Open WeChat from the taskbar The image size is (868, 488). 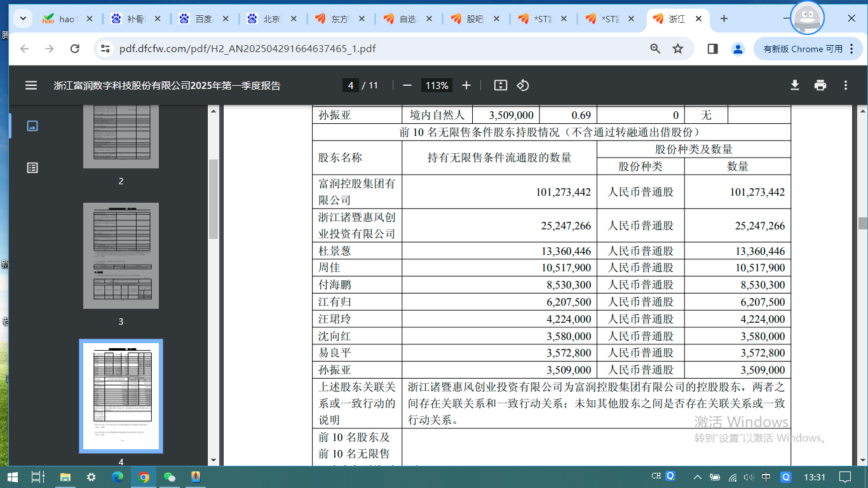click(x=170, y=477)
